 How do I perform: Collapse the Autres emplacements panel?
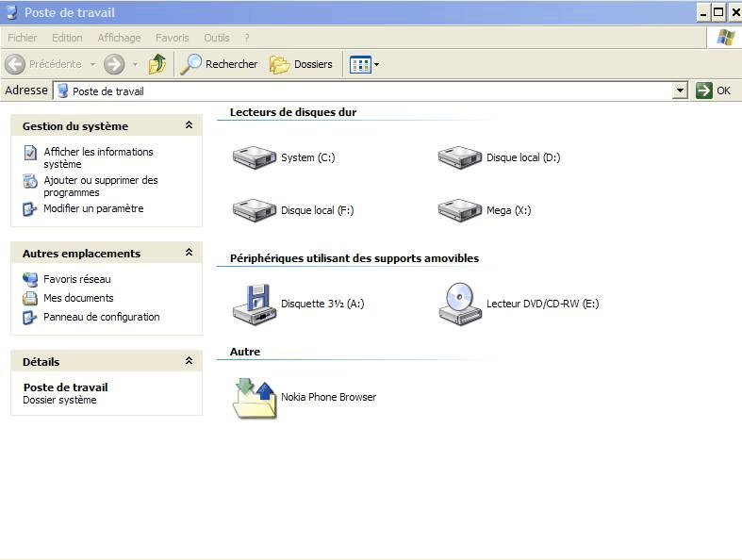189,253
